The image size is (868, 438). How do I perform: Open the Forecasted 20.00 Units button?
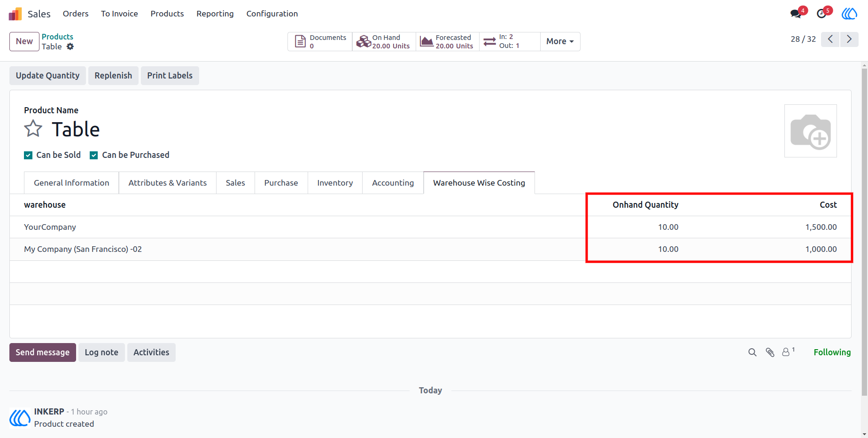tap(447, 41)
